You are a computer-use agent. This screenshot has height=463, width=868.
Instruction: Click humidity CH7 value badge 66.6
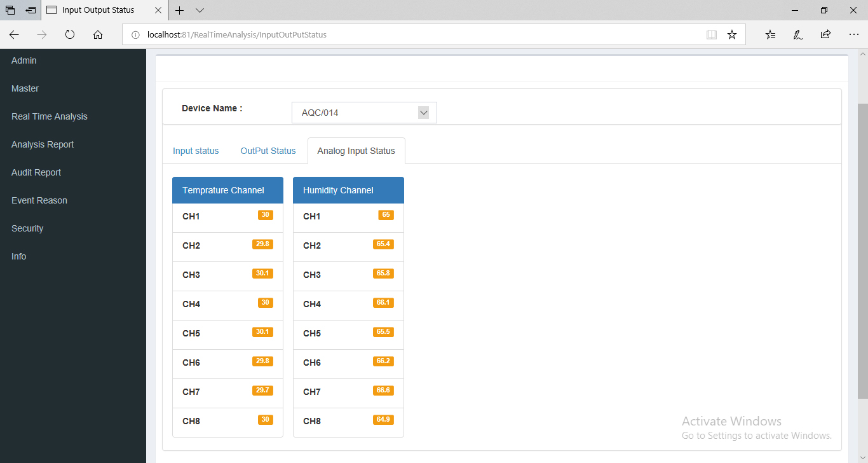(x=383, y=390)
